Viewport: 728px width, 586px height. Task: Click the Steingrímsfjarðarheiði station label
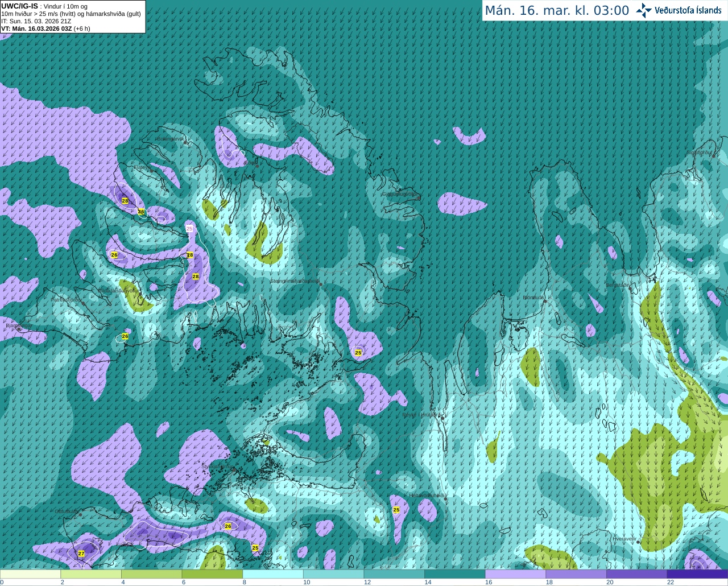[295, 281]
